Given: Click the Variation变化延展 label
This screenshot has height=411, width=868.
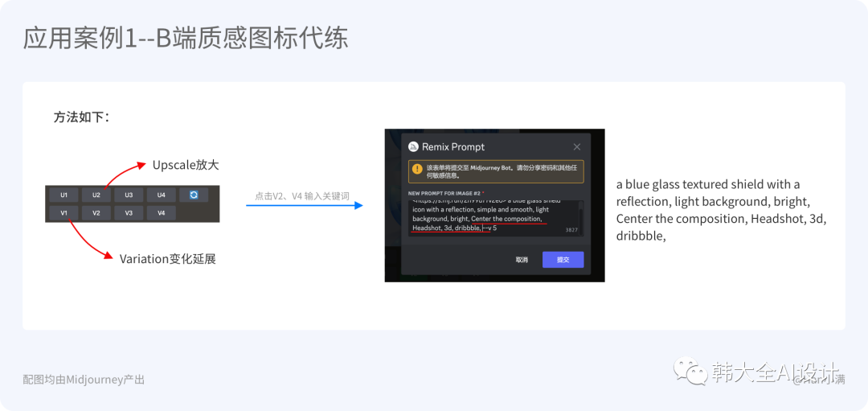Looking at the screenshot, I should [x=168, y=258].
